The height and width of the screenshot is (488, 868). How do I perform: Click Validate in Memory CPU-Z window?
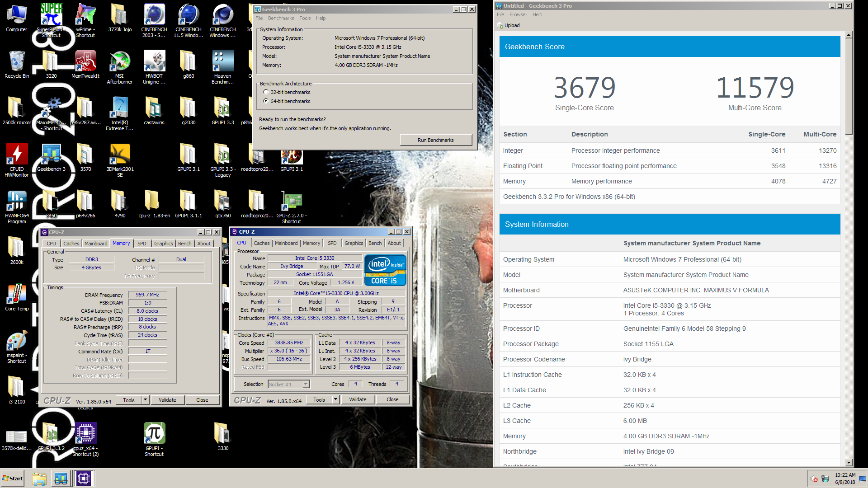click(167, 400)
